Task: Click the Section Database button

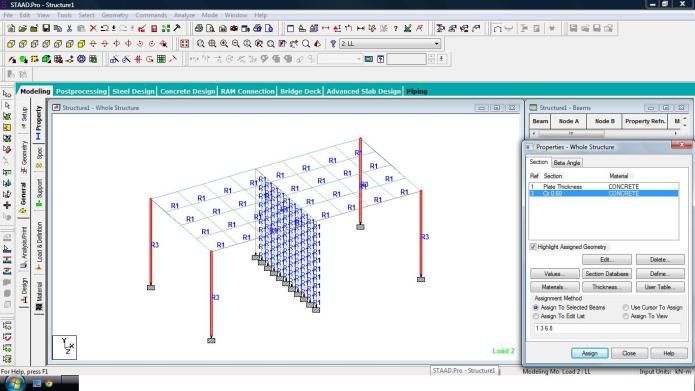Action: pos(607,274)
